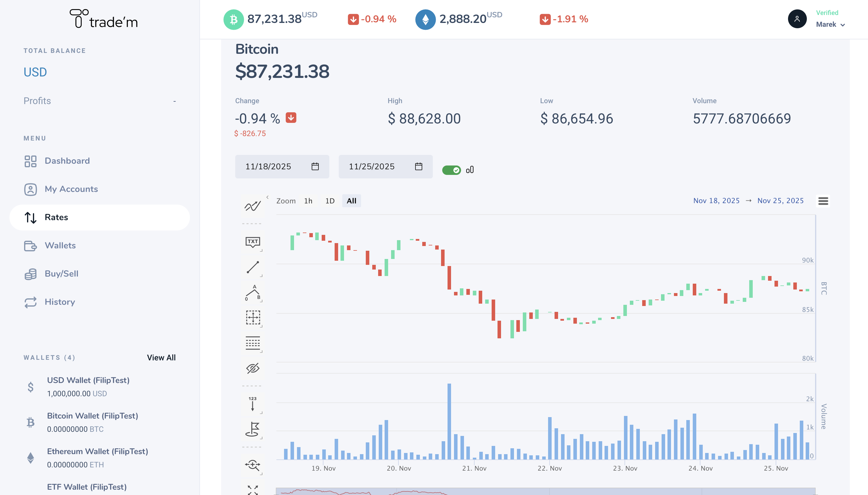Toggle the 123 countdown tool
Viewport: 868px width, 495px height.
pyautogui.click(x=253, y=404)
